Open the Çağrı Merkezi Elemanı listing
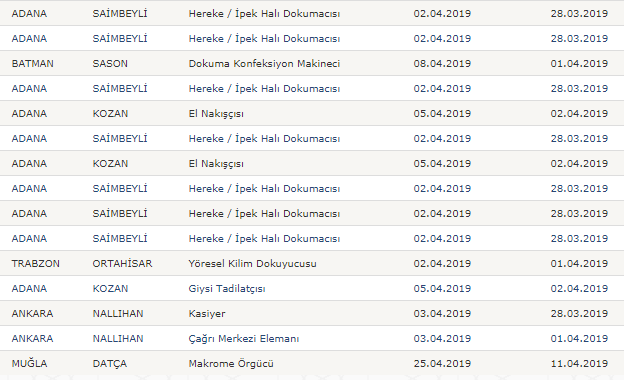 pos(244,339)
